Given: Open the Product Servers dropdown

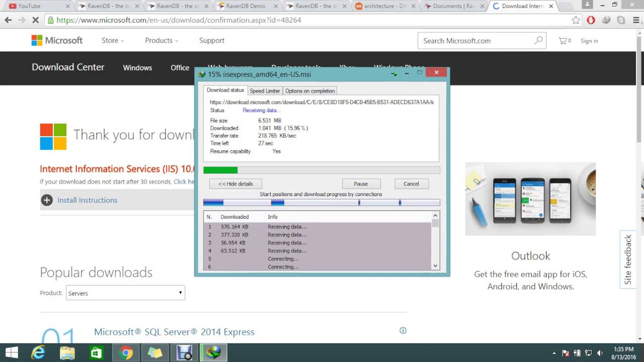Looking at the screenshot, I should (125, 293).
